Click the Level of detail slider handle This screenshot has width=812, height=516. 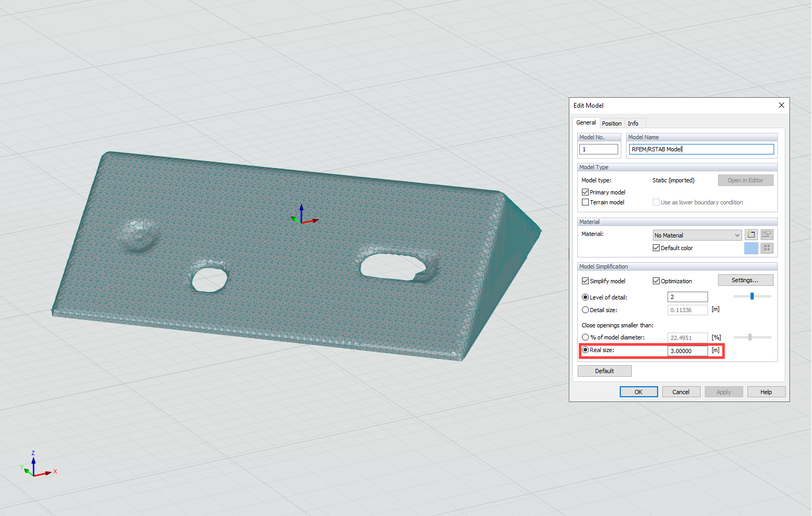[752, 296]
